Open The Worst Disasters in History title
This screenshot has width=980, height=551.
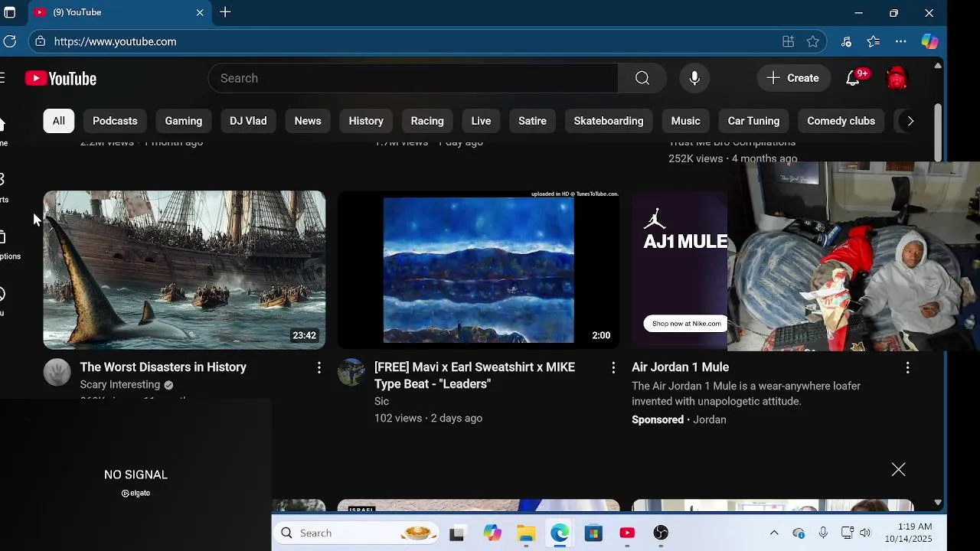coord(163,367)
